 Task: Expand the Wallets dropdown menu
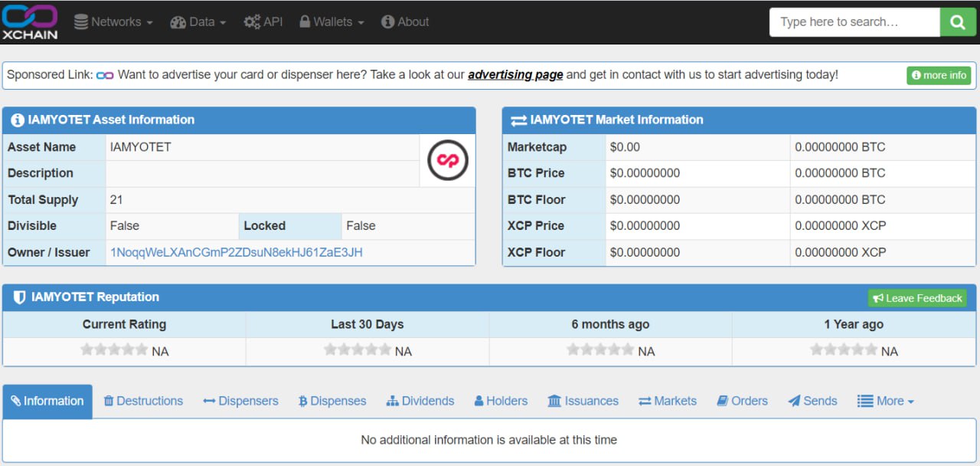point(332,22)
